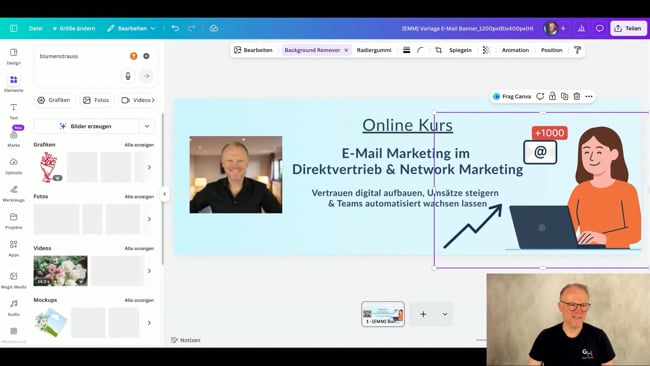Collapse the side panel with arrow handle

(x=165, y=194)
